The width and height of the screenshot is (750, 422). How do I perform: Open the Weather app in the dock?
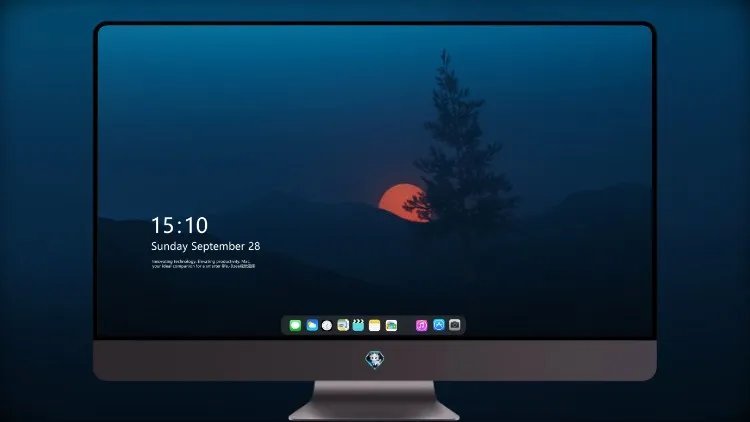(x=312, y=325)
